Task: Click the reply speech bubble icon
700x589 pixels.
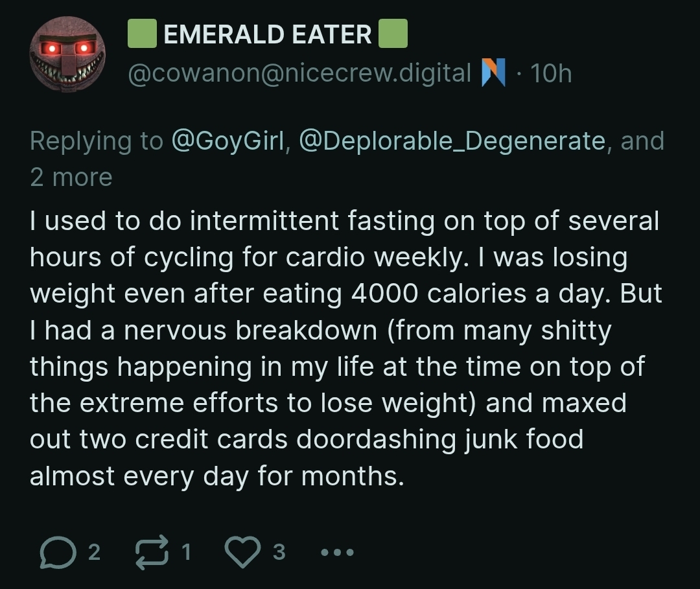Action: (x=58, y=553)
